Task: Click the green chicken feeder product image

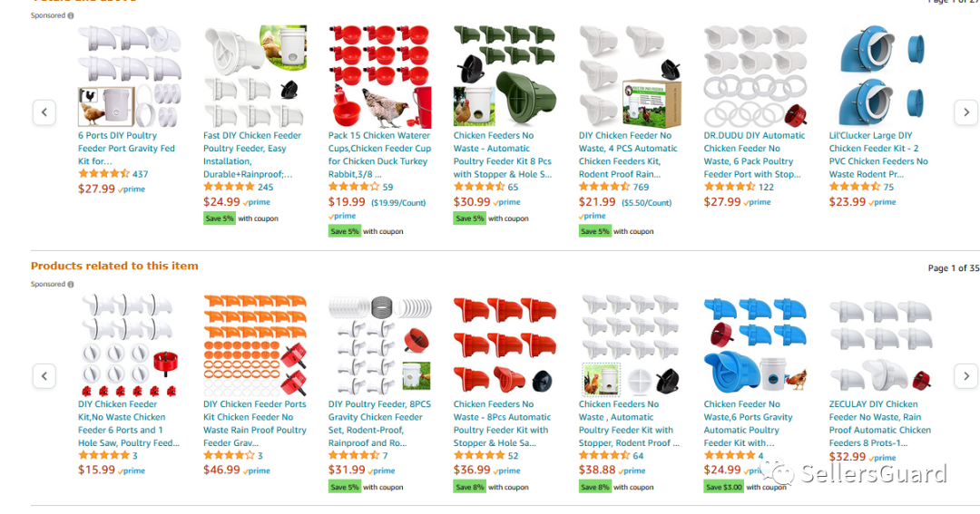Action: pyautogui.click(x=505, y=76)
